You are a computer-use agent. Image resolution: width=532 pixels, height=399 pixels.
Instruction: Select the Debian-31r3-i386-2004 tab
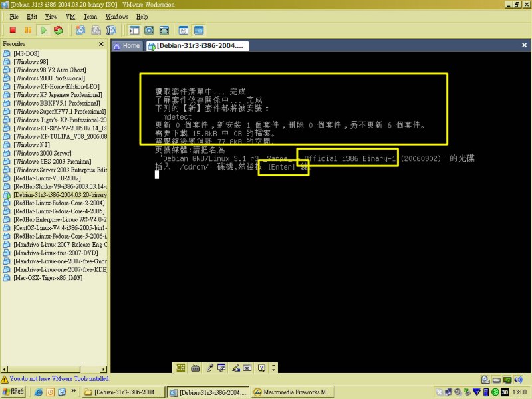(x=197, y=46)
